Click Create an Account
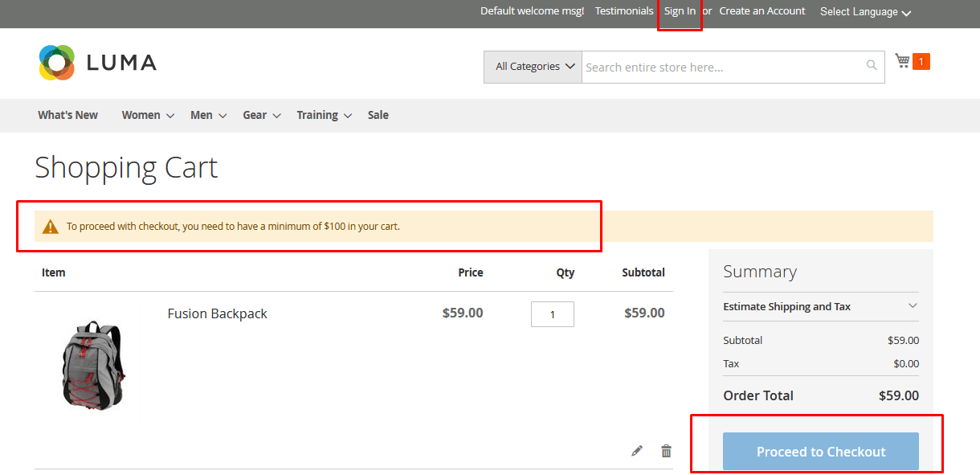The width and height of the screenshot is (980, 475). pos(762,11)
